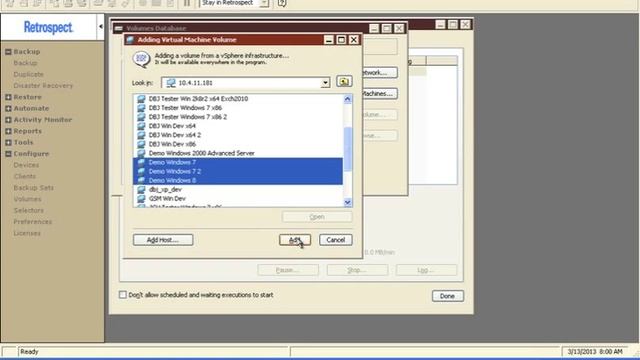Open Backup Sets in sidebar
This screenshot has width=640, height=360.
(x=33, y=188)
